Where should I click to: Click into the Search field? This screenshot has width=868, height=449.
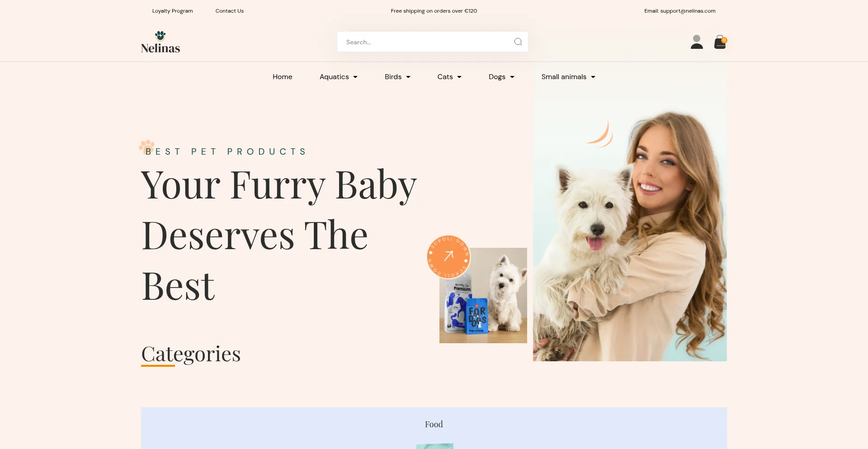pyautogui.click(x=425, y=42)
